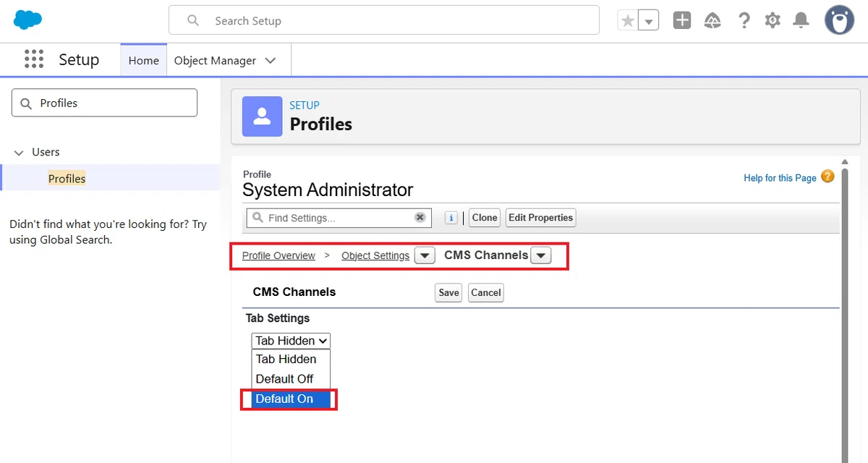Image resolution: width=868 pixels, height=463 pixels.
Task: Open the Object Settings dropdown arrow
Action: 425,255
